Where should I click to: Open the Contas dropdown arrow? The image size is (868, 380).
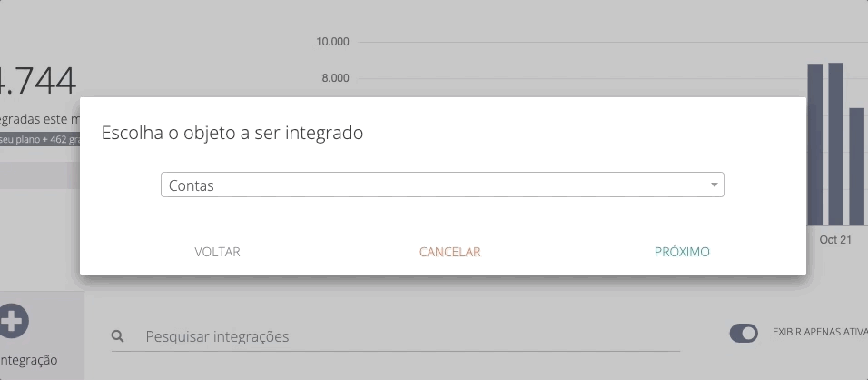(x=715, y=185)
